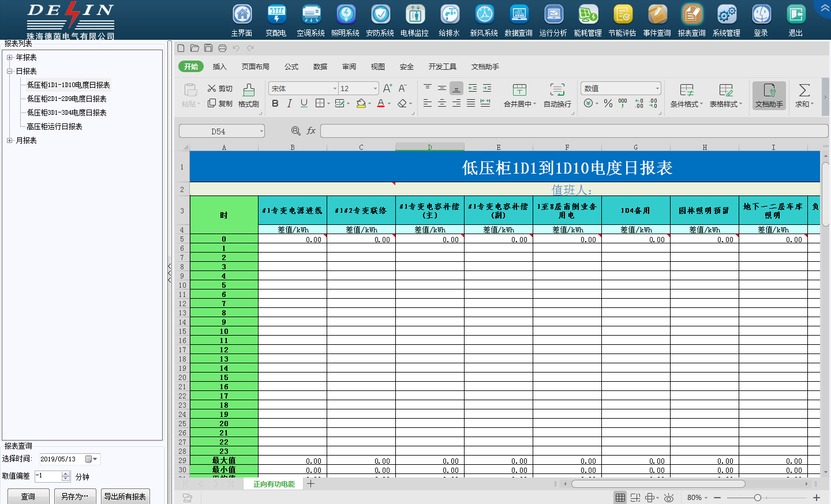The width and height of the screenshot is (831, 504).
Task: Select the 格式刷 format painter
Action: pos(249,96)
